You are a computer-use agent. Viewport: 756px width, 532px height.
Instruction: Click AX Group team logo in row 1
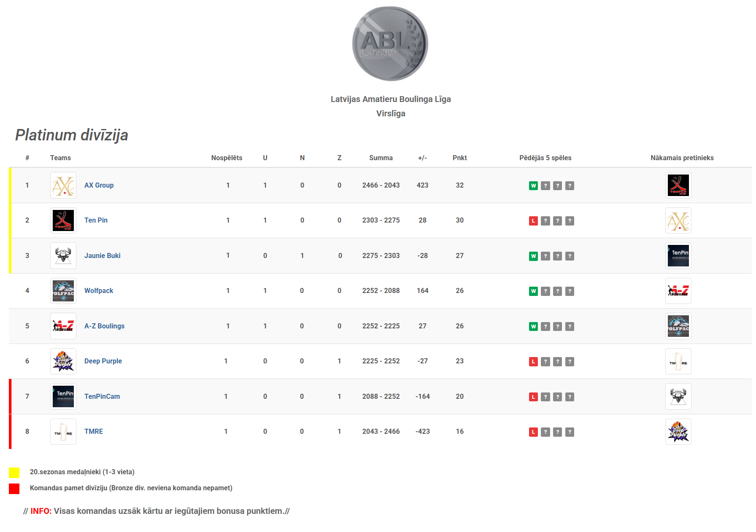click(x=63, y=185)
